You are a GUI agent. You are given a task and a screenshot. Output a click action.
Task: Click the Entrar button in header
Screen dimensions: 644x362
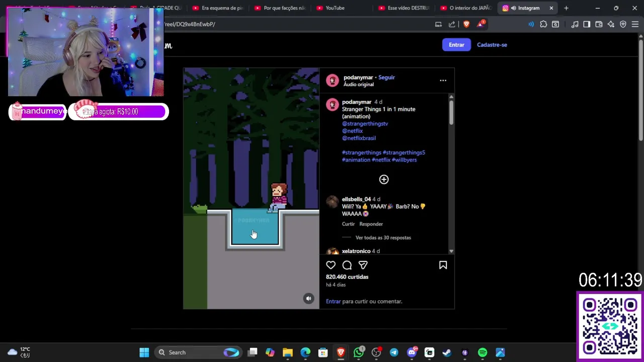pyautogui.click(x=456, y=45)
